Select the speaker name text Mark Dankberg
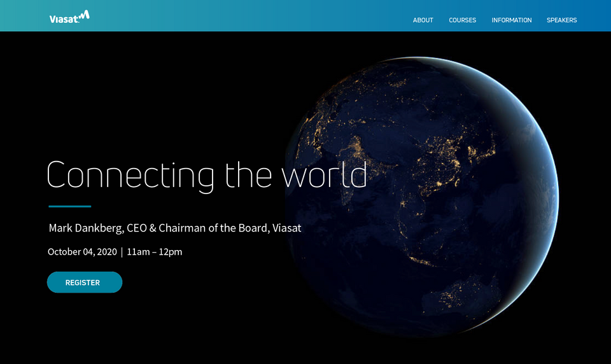This screenshot has height=364, width=611. 86,228
